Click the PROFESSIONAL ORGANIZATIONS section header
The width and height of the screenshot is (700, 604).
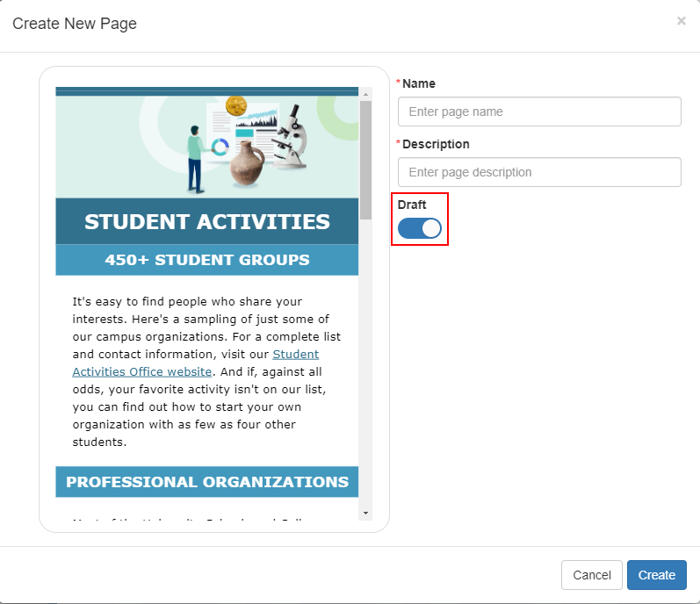pyautogui.click(x=207, y=482)
